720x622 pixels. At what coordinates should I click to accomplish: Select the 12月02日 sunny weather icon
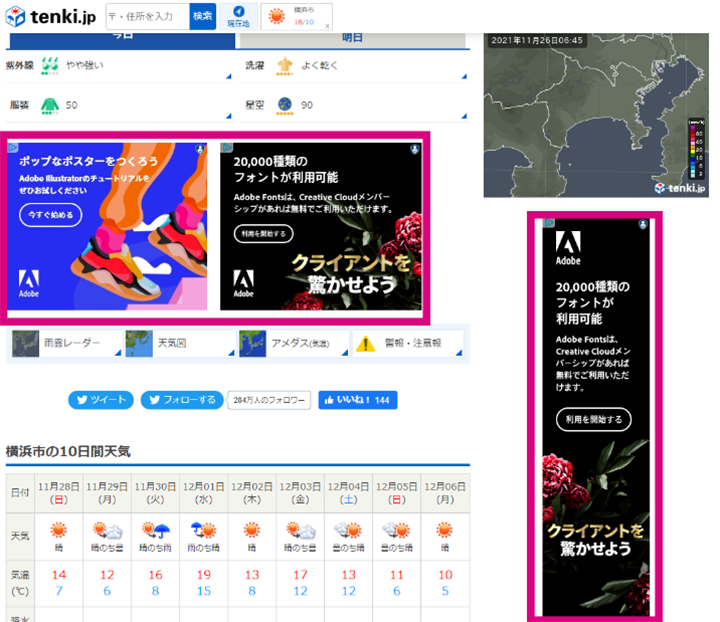point(252,530)
